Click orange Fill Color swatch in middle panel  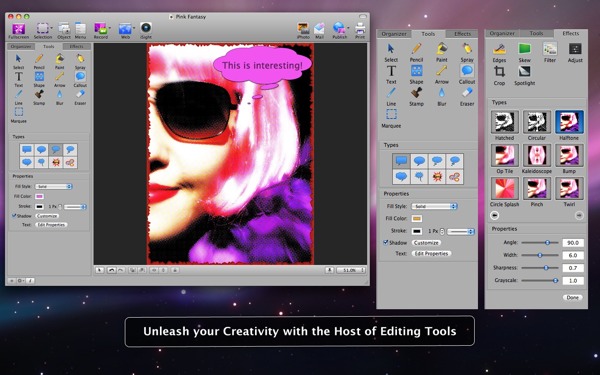coord(417,218)
